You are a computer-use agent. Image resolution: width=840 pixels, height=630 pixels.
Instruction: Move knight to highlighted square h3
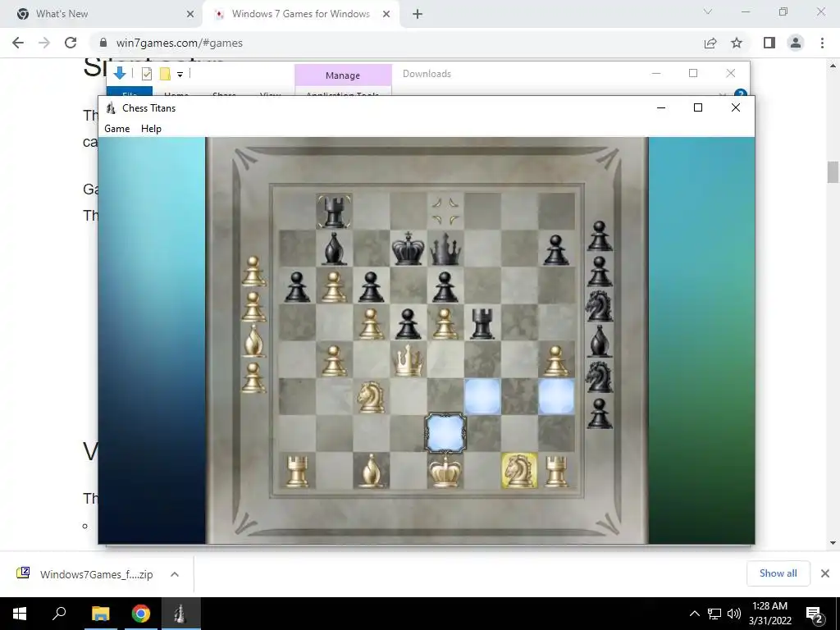(556, 397)
